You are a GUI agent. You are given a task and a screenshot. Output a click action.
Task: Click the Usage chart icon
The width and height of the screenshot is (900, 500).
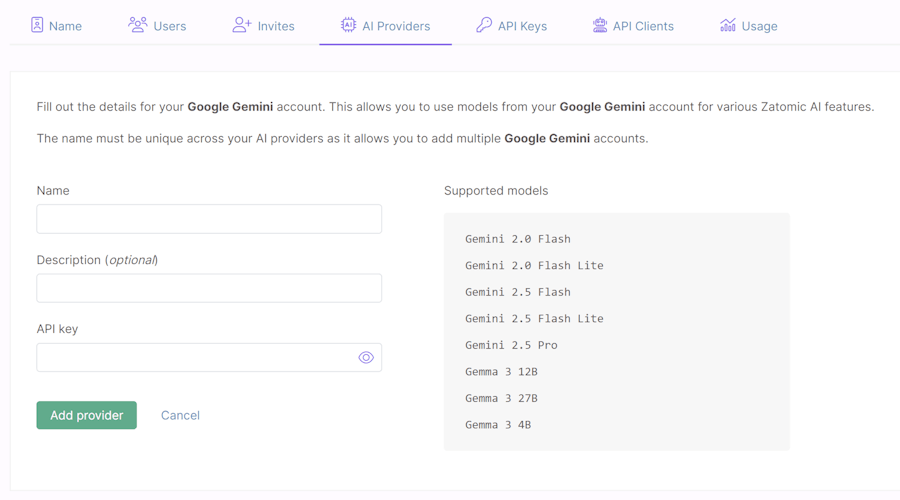(728, 25)
